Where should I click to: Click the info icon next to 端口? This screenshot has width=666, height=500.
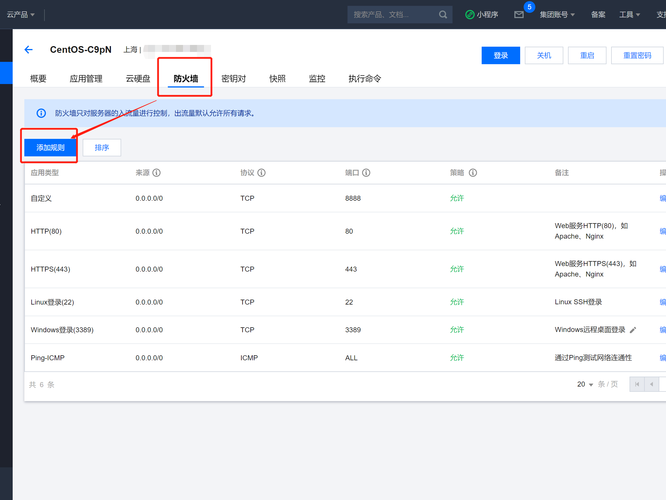coord(366,173)
